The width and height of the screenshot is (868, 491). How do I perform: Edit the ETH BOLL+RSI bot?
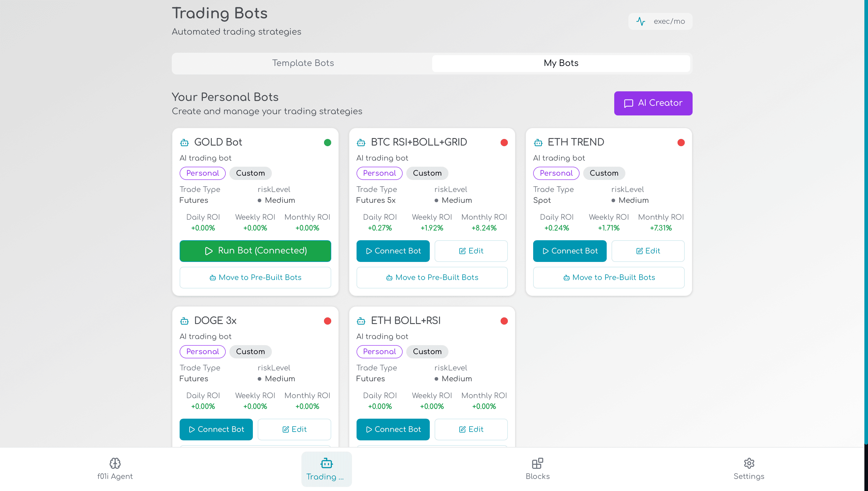coord(471,429)
